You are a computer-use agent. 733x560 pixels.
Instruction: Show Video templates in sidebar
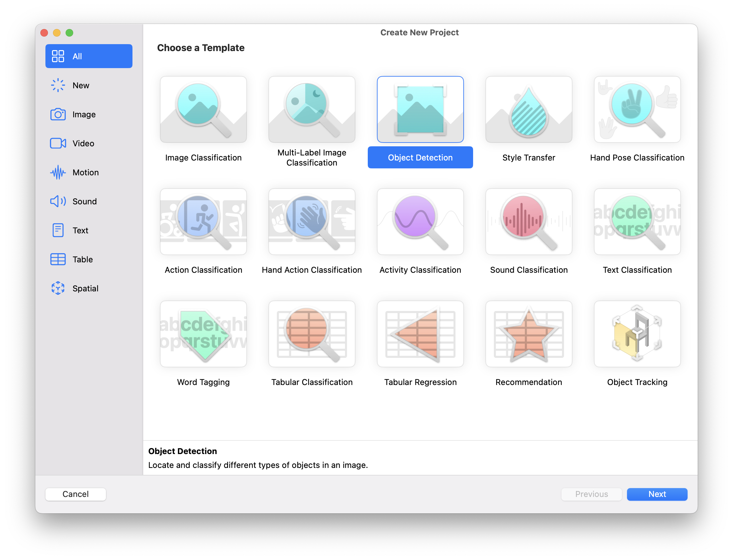point(83,143)
